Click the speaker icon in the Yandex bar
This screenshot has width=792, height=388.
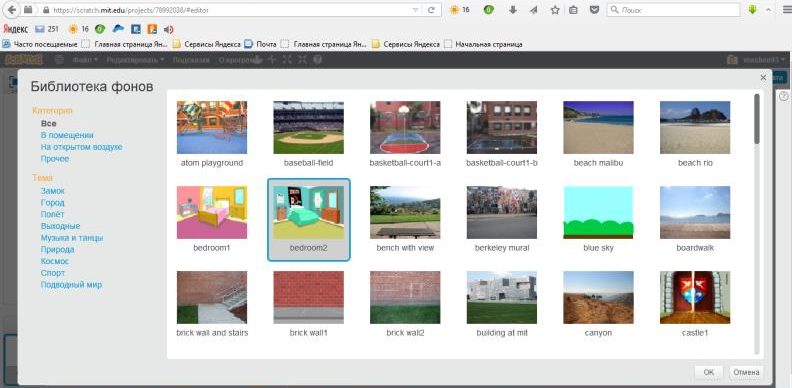click(x=168, y=29)
